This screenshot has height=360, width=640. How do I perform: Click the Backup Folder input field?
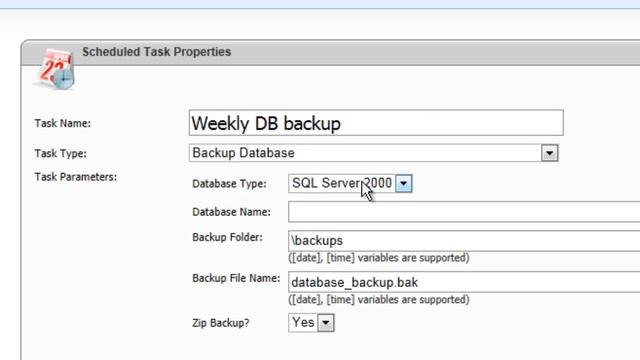(464, 241)
